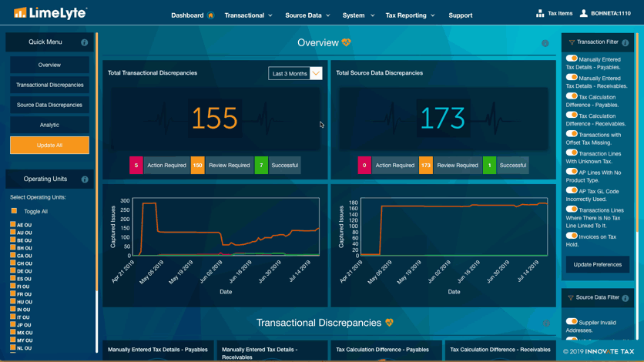Select Source Data Discrepancies in Quick Menu
644x362 pixels.
(50, 105)
